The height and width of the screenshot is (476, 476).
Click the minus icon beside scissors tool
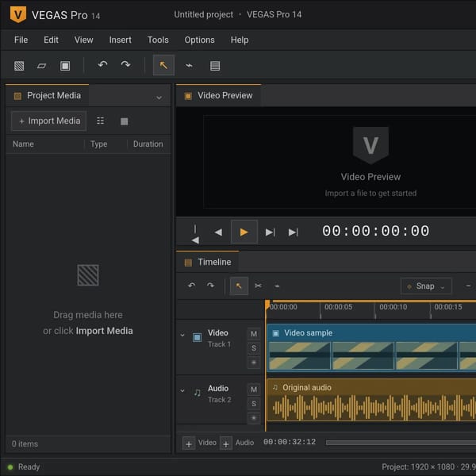coord(277,286)
